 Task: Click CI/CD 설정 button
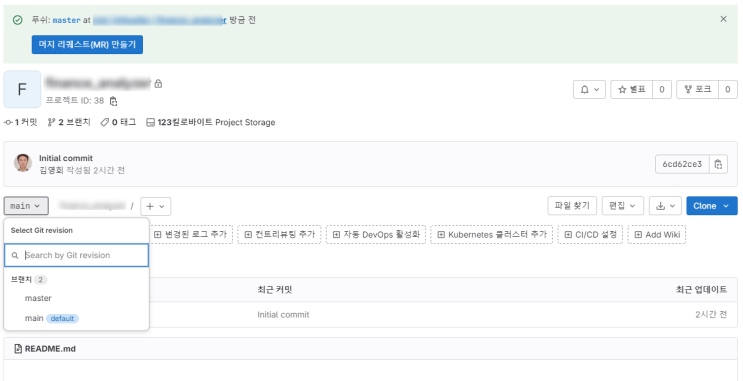coord(590,235)
